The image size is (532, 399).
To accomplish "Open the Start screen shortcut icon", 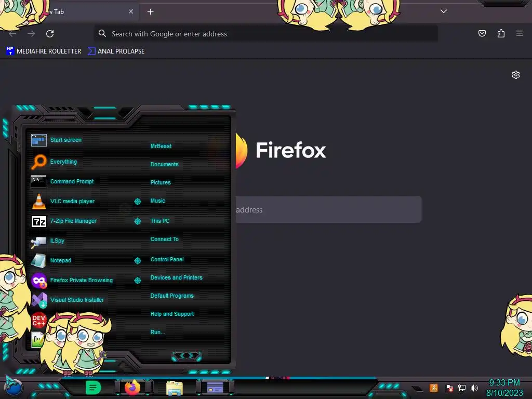I will [x=38, y=140].
